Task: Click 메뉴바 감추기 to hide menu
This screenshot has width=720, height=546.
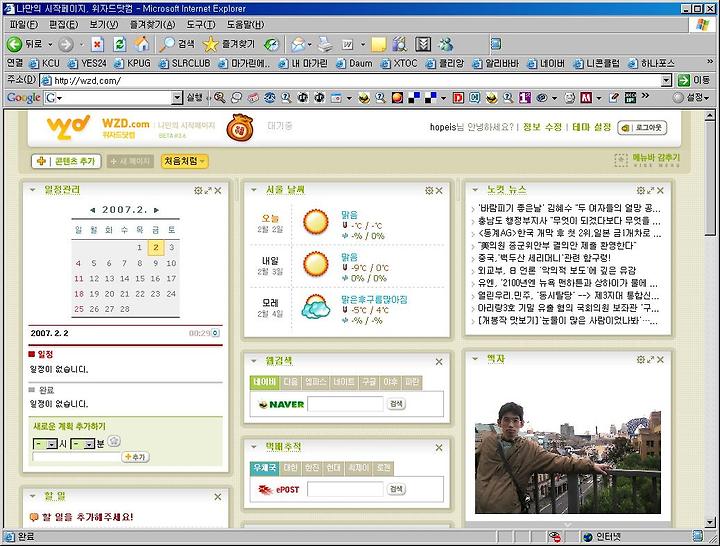Action: coord(647,160)
